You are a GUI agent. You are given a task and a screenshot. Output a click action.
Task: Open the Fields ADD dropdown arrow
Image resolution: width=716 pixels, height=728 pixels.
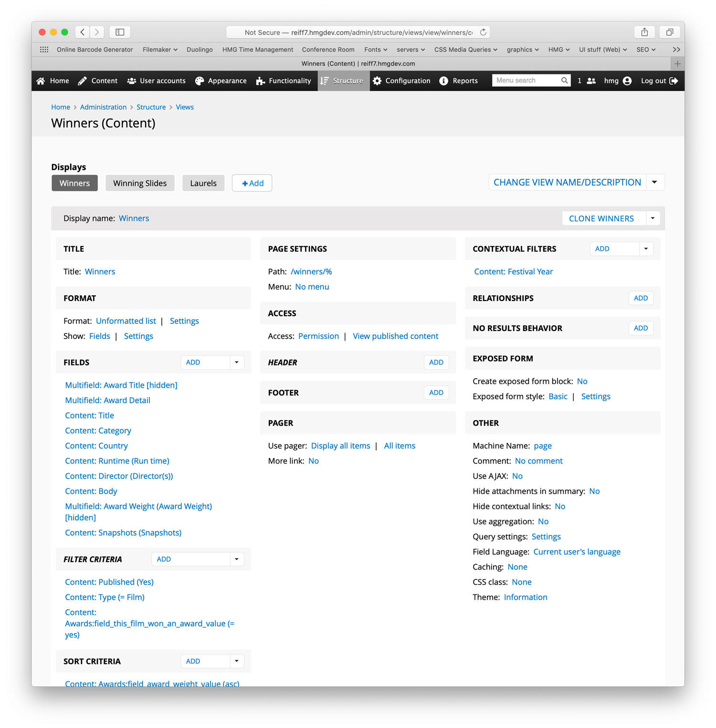[236, 362]
